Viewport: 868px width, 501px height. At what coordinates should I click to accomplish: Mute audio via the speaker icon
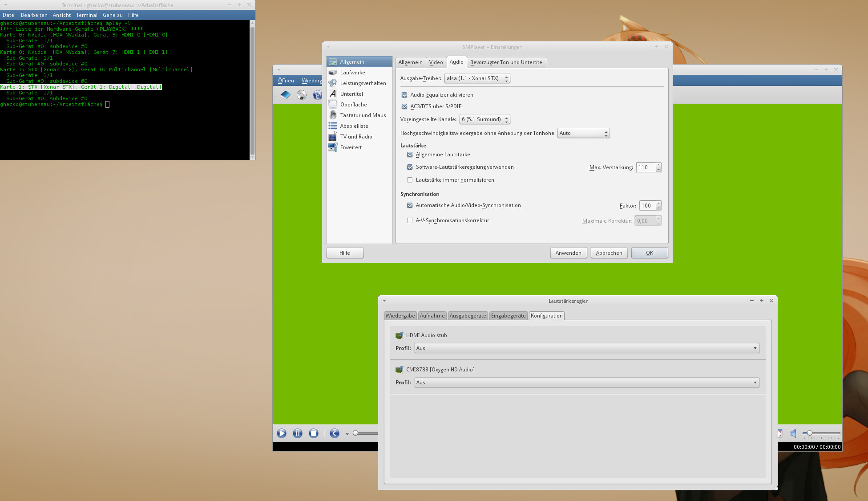793,433
